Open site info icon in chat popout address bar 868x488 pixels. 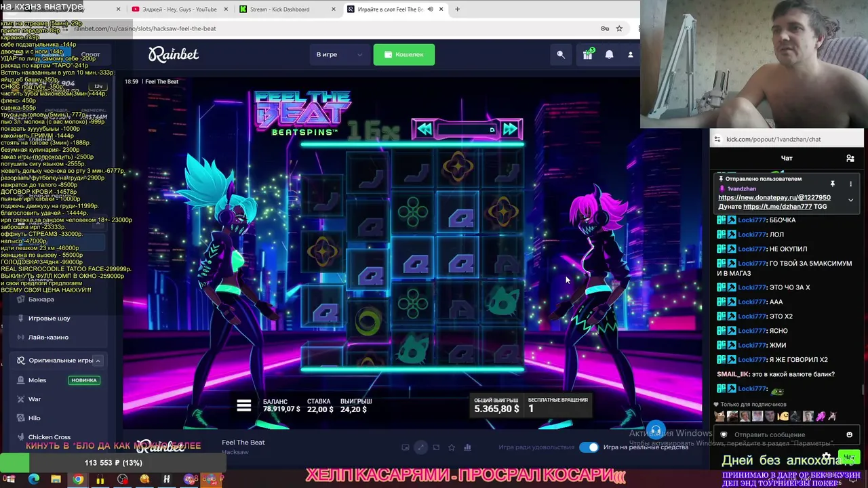tap(717, 140)
